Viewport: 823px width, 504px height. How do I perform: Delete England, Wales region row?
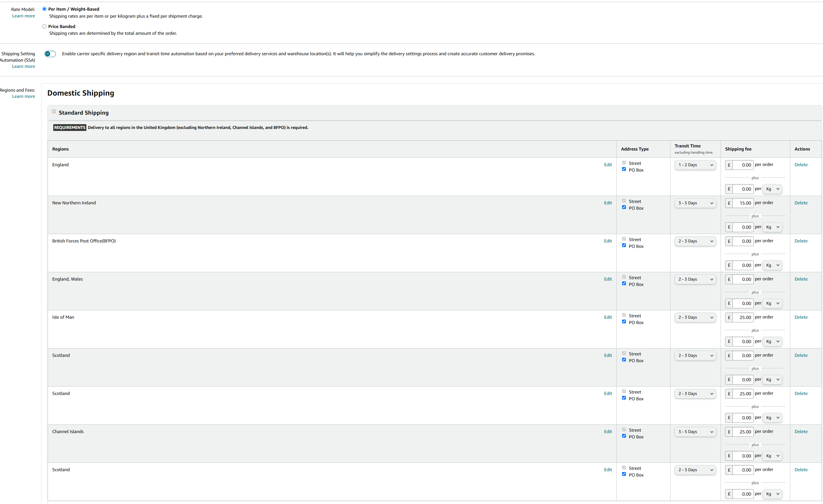[801, 279]
